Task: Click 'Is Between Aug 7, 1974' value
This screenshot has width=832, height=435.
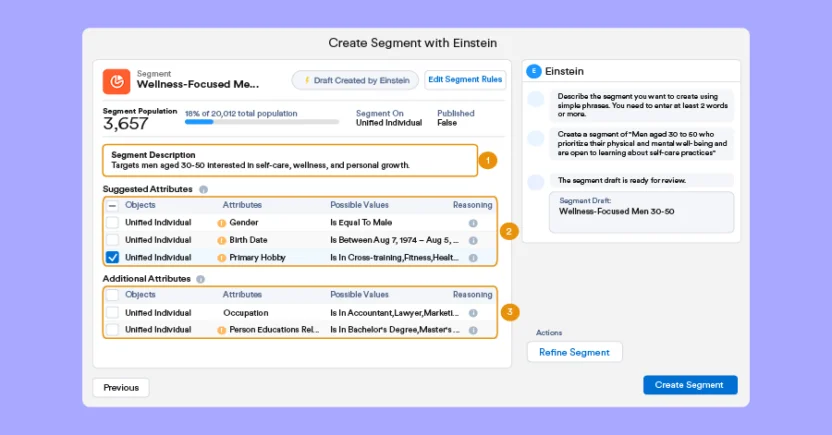Action: point(394,240)
